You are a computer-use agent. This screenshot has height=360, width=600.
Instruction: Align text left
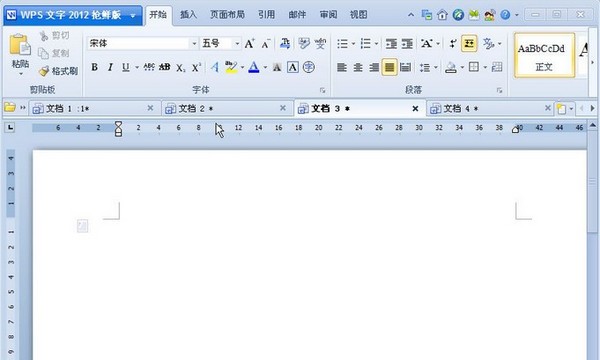tap(342, 68)
